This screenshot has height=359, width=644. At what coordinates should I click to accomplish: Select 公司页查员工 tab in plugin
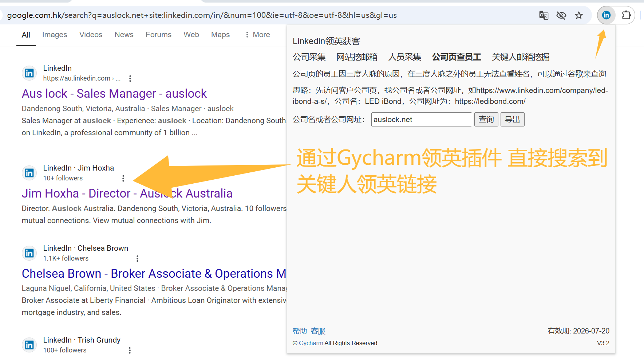[457, 57]
